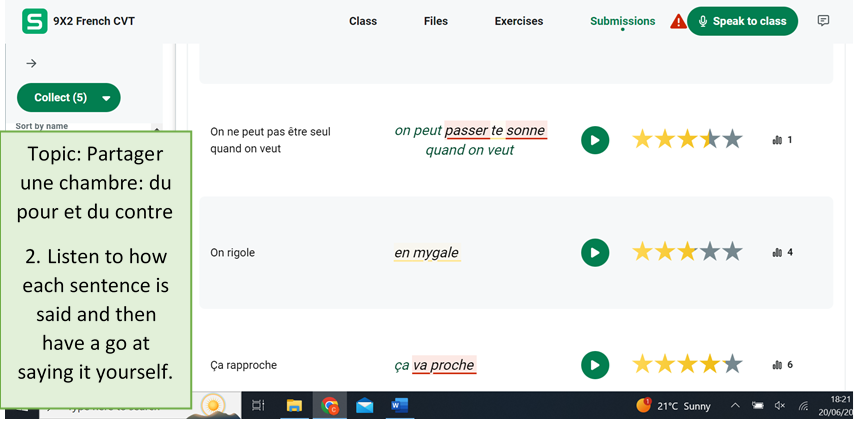
Task: Click the red warning triangle icon
Action: [679, 21]
